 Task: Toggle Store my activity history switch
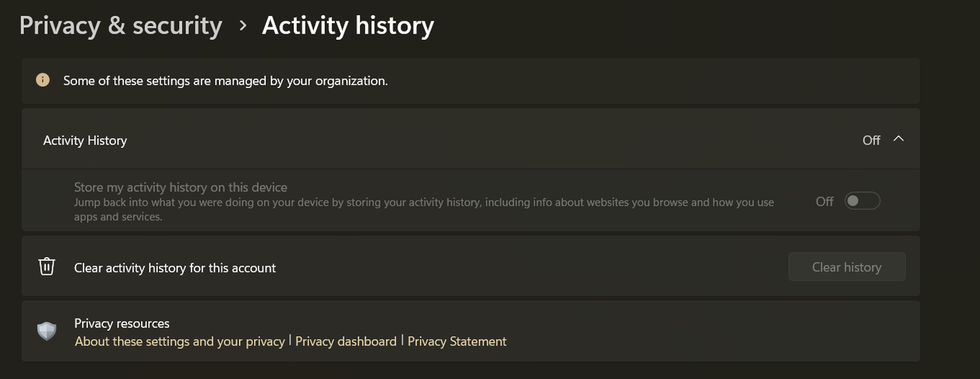(862, 201)
